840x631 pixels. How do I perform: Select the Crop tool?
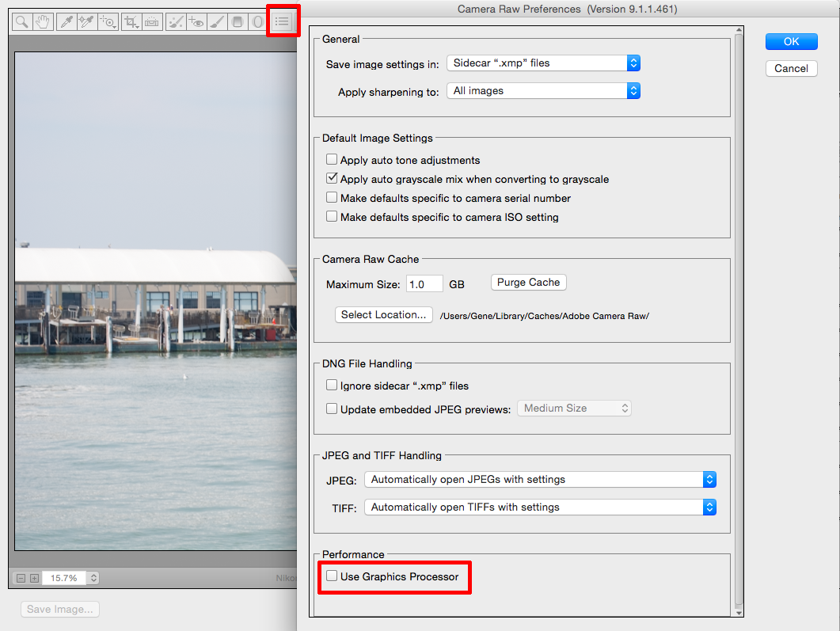tap(131, 21)
